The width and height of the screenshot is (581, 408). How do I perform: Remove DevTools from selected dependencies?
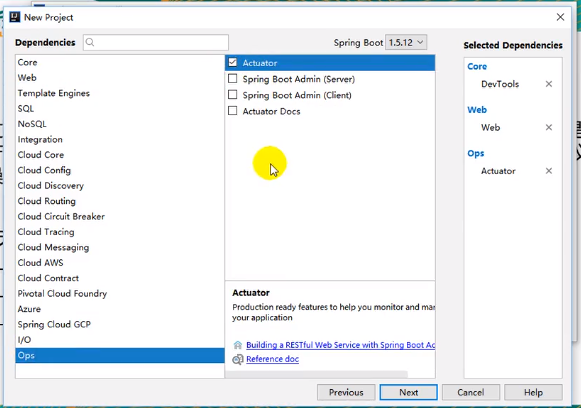(x=549, y=84)
